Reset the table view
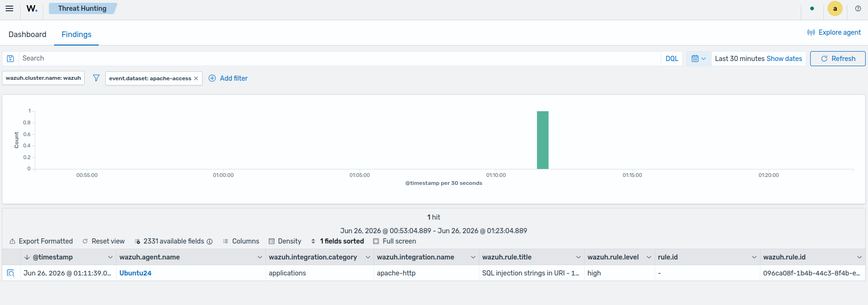The height and width of the screenshot is (305, 868). click(x=103, y=241)
